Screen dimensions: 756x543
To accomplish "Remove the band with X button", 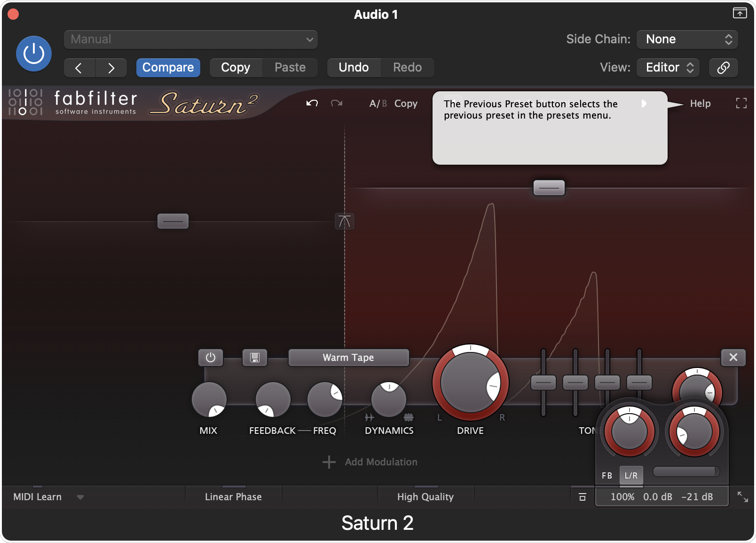I will [x=733, y=358].
